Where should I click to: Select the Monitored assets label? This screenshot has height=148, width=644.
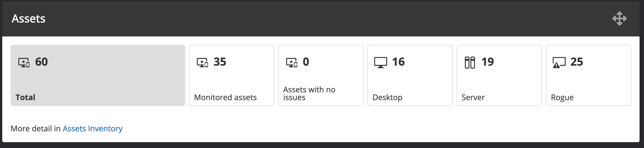[x=225, y=97]
